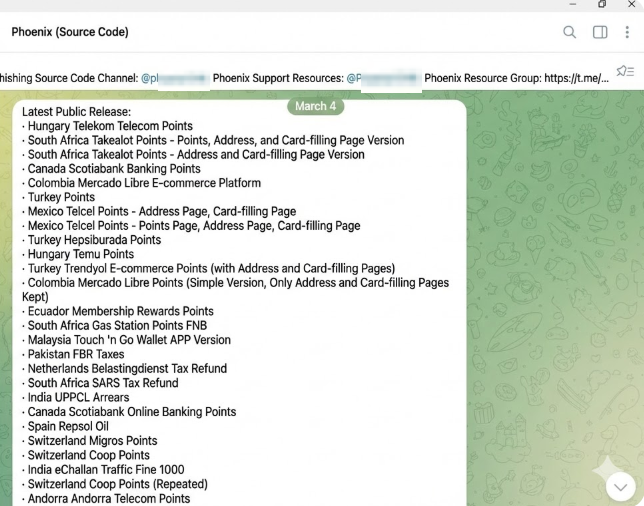The width and height of the screenshot is (644, 506).
Task: Select 'Andorra Andorra Telecom Points' line
Action: pyautogui.click(x=106, y=499)
